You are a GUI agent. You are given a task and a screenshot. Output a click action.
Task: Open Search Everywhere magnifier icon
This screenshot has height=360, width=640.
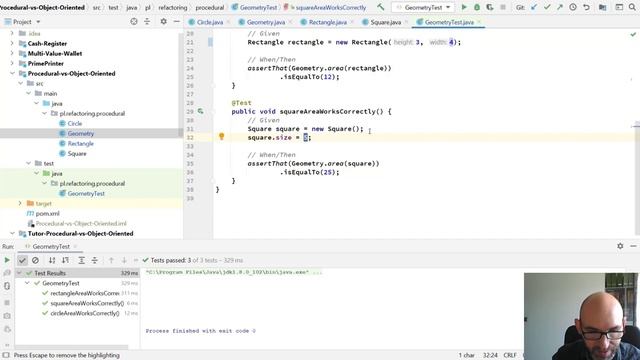[x=632, y=7]
